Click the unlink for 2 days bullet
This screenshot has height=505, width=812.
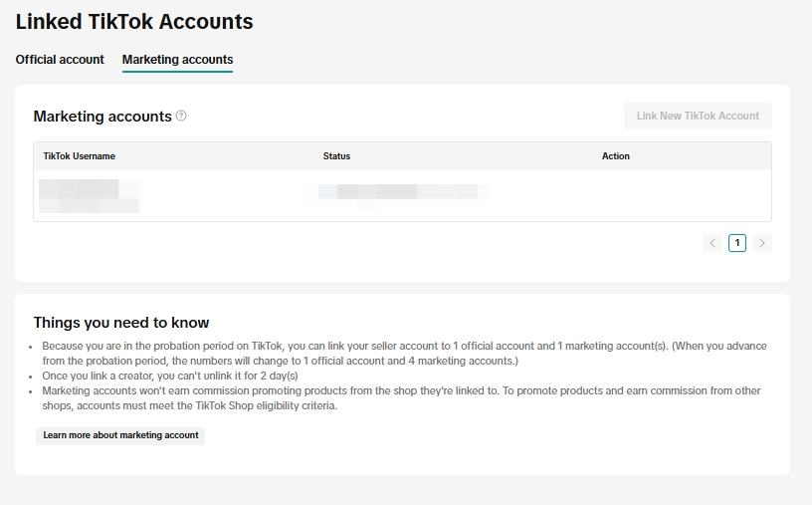[169, 376]
